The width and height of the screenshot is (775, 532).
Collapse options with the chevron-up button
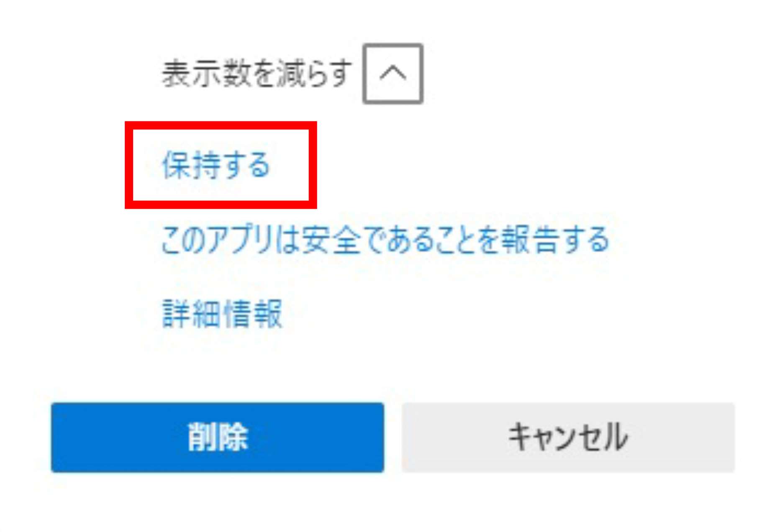pos(393,73)
